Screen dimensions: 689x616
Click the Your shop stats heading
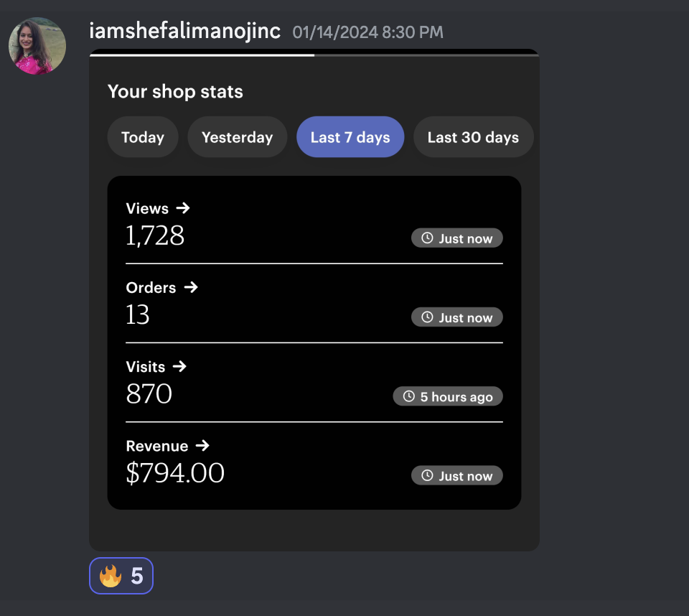[175, 92]
